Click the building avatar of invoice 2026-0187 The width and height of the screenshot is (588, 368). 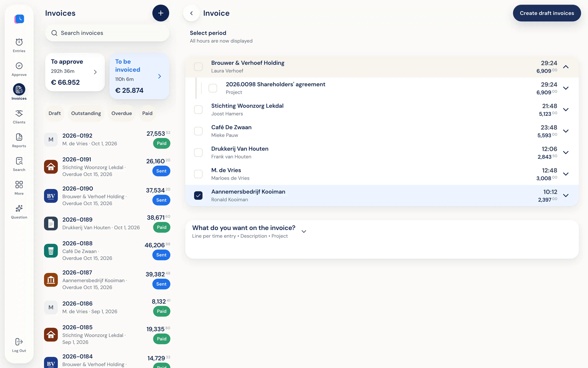pos(51,280)
